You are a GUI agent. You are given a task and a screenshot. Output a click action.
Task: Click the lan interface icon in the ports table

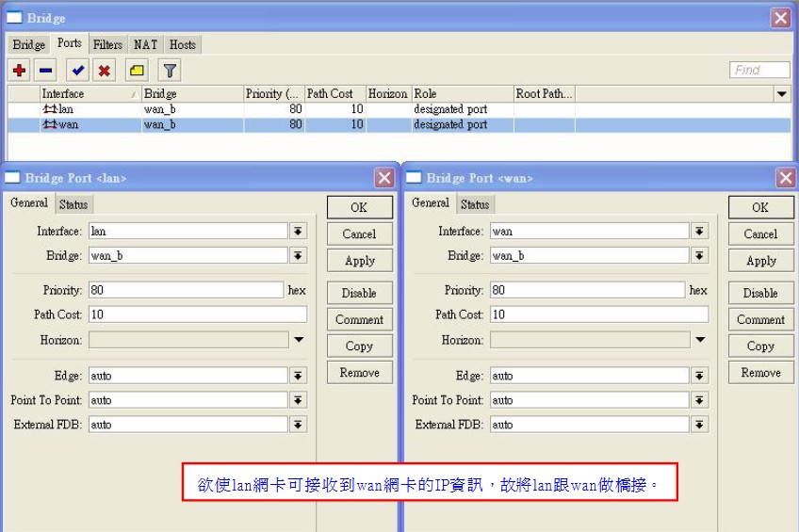(50, 109)
